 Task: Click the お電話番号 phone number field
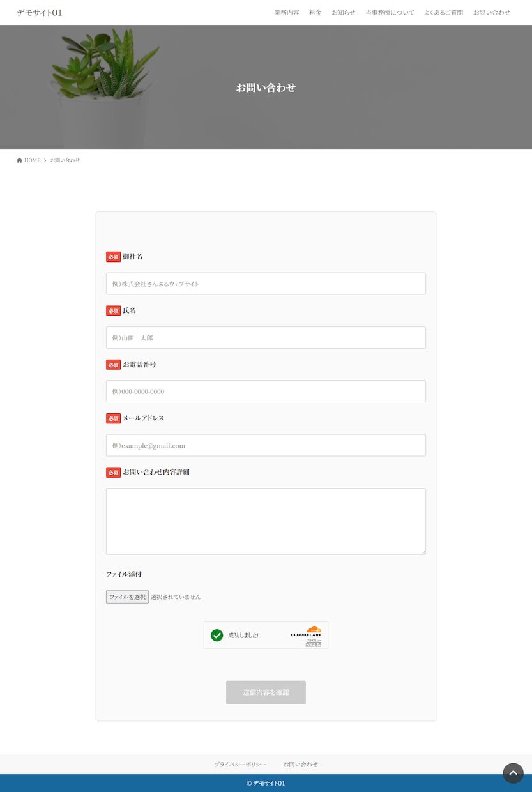pos(266,392)
